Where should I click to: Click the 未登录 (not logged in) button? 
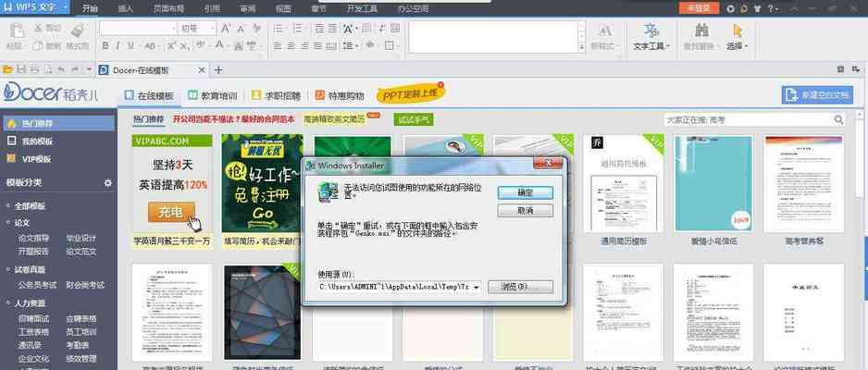[699, 7]
